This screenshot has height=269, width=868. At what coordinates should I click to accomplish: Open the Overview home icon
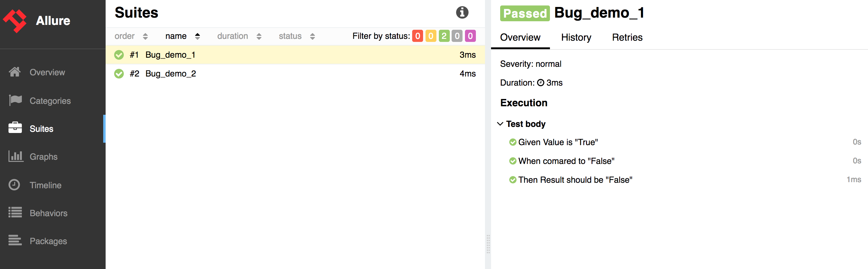tap(15, 72)
